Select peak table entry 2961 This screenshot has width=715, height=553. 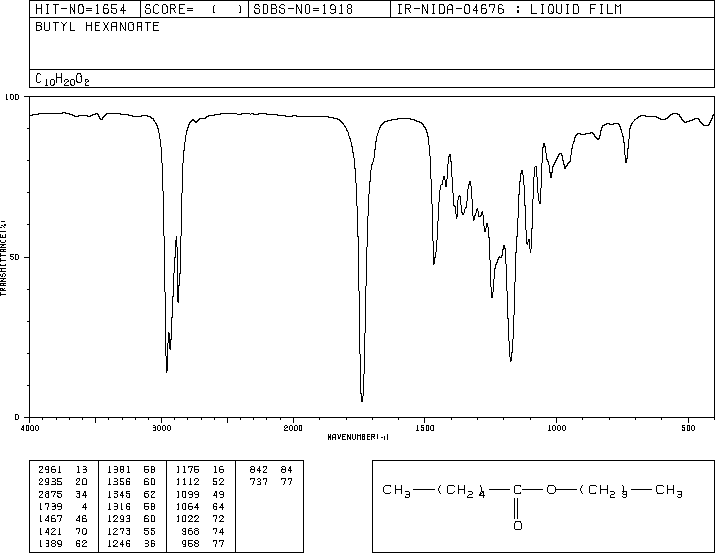click(x=50, y=470)
